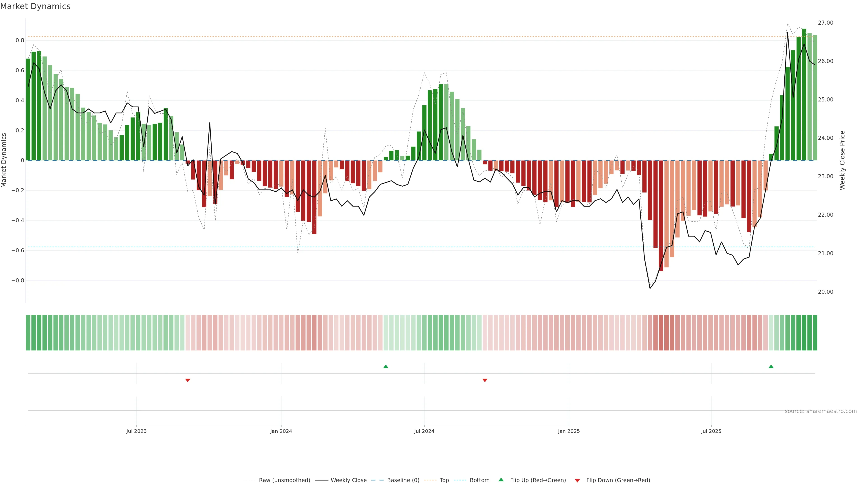The width and height of the screenshot is (868, 488).
Task: Click the Flip Down legend triangle icon
Action: point(577,481)
